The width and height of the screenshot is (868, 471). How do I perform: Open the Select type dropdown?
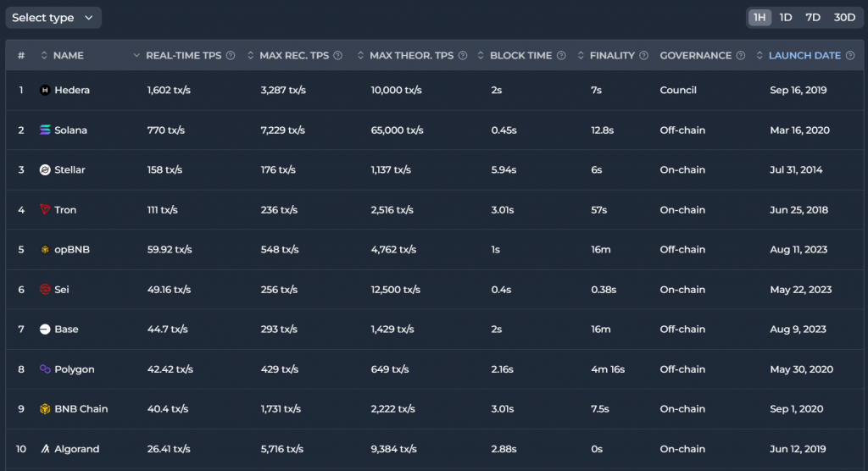pos(53,18)
